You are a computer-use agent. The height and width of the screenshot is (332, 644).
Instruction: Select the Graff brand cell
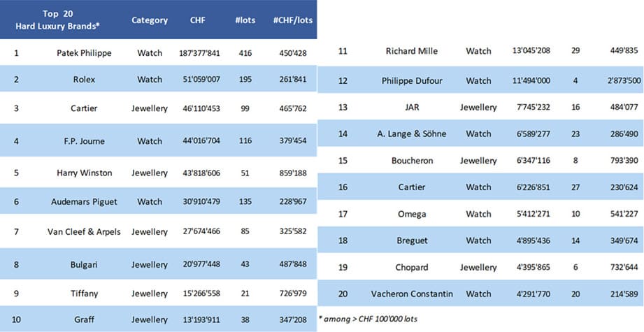click(84, 319)
